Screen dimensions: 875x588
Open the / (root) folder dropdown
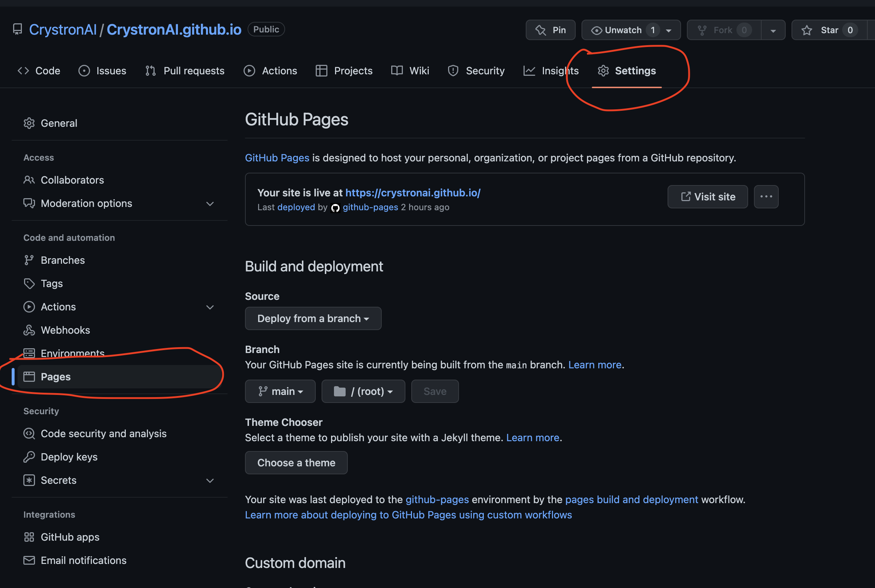click(363, 392)
